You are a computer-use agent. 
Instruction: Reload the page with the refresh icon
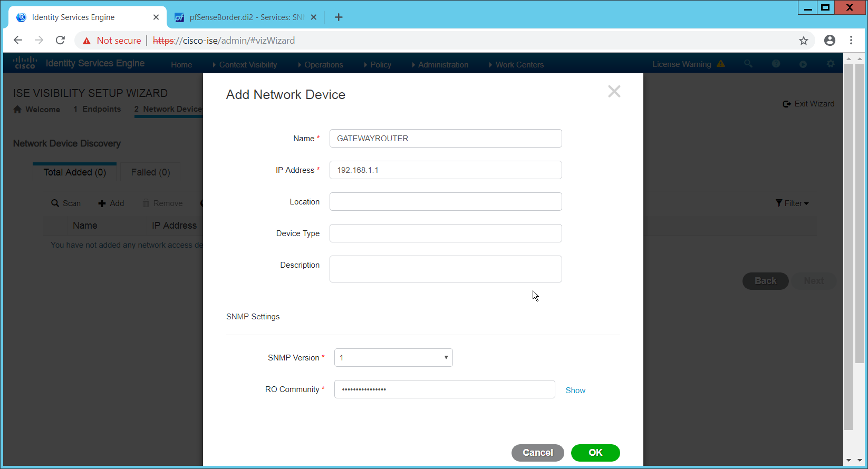pos(60,41)
